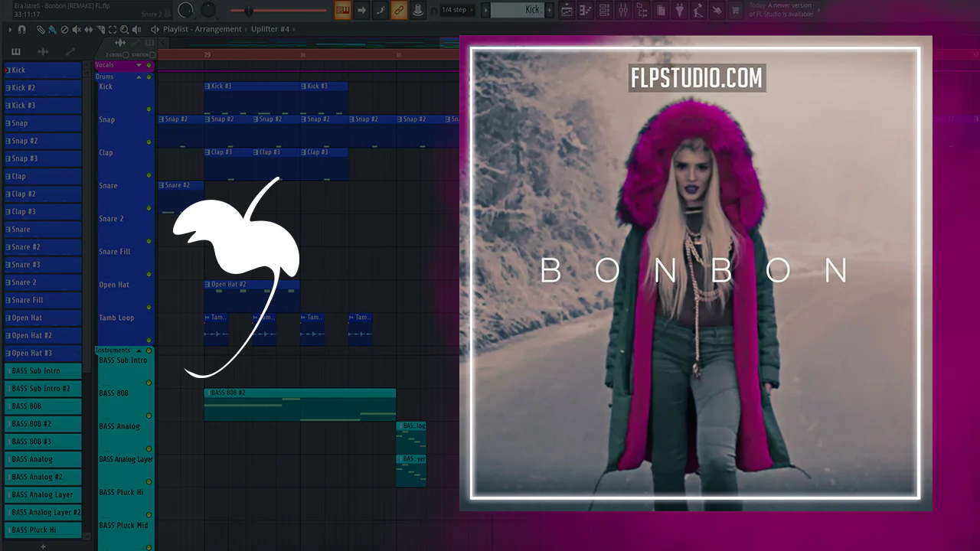The height and width of the screenshot is (551, 980).
Task: Click the wizard hat render icon
Action: 417,10
